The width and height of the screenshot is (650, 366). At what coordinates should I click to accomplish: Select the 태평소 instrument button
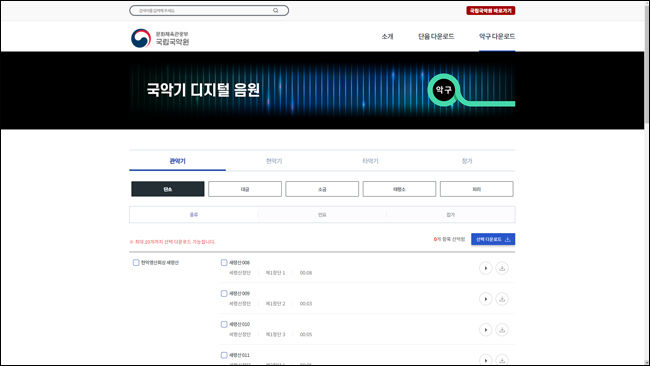[x=399, y=189]
